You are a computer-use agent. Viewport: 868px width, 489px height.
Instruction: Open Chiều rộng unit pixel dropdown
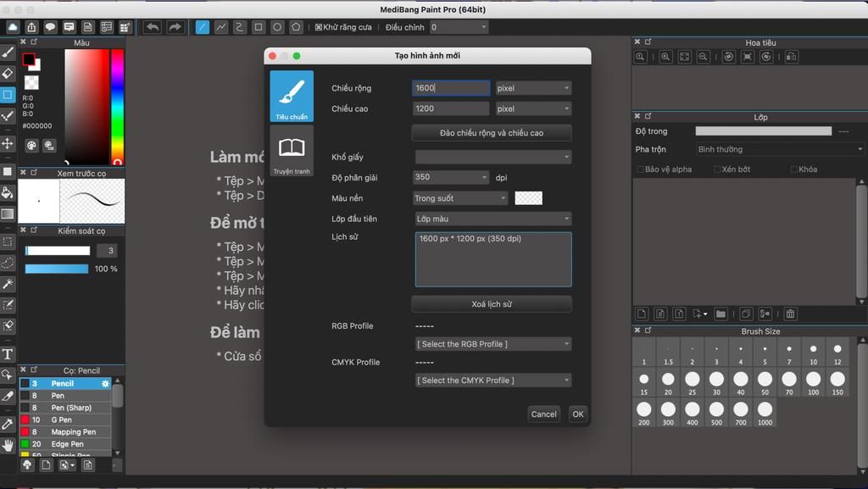pos(533,88)
